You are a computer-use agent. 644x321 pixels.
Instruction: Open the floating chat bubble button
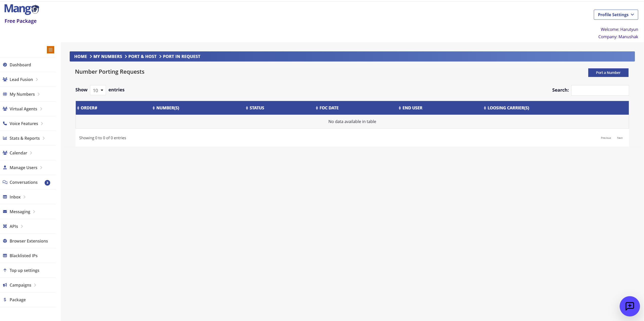tap(630, 306)
